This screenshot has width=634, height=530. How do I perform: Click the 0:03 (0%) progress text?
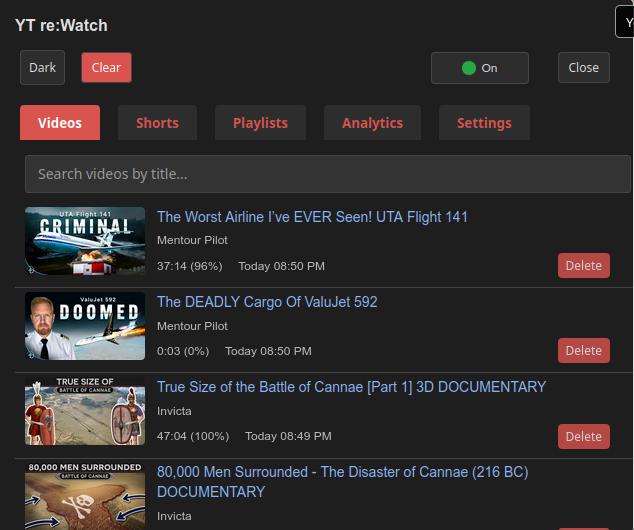click(x=183, y=351)
